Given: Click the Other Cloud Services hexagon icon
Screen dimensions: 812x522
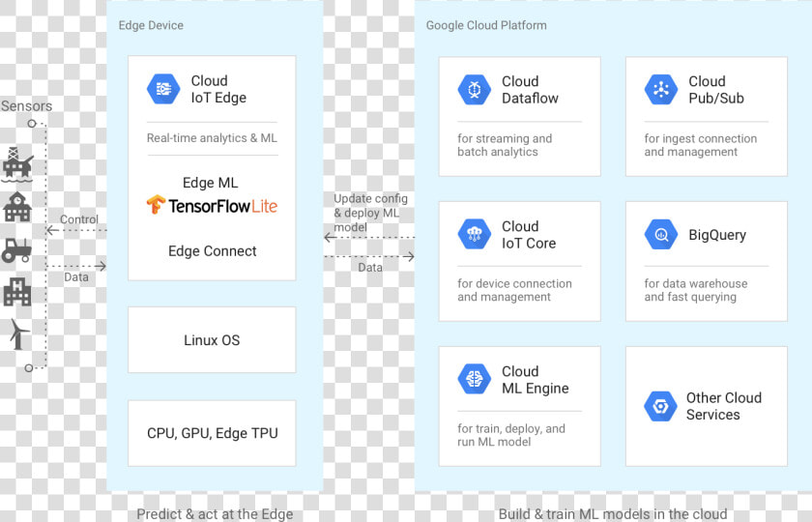Looking at the screenshot, I should coord(661,406).
